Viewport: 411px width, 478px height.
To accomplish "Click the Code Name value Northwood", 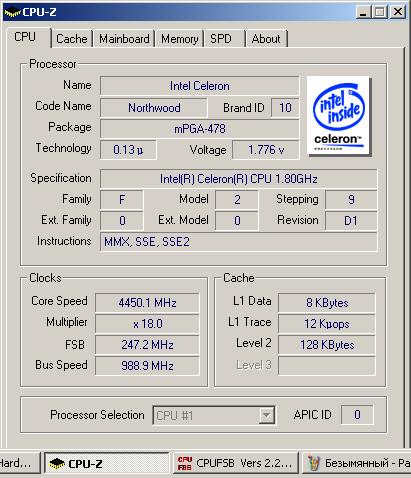I will tap(154, 108).
